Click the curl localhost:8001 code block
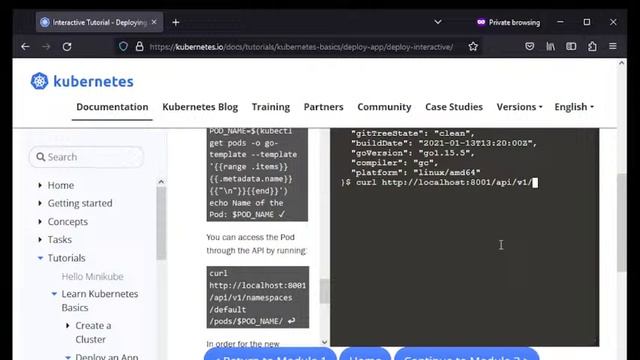 tap(258, 297)
